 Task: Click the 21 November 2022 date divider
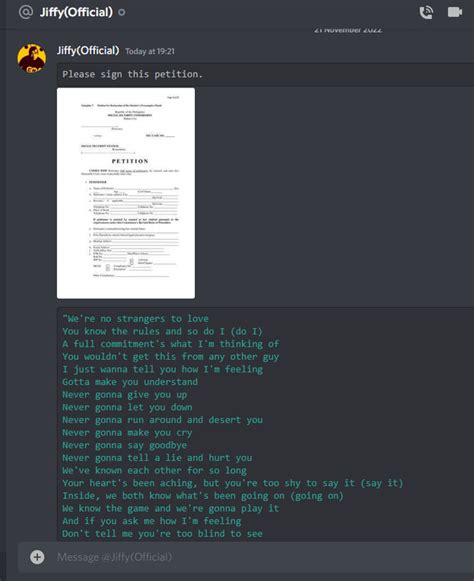pos(348,30)
